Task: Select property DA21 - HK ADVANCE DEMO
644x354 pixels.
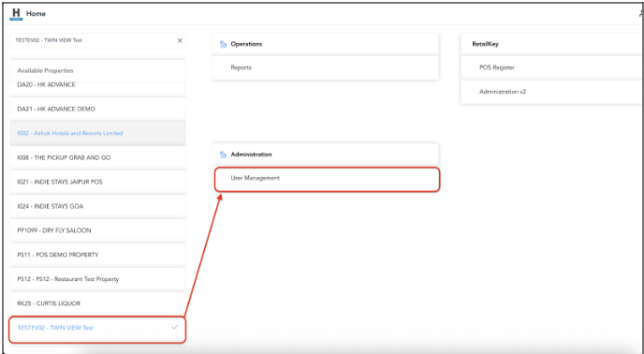Action: [97, 109]
